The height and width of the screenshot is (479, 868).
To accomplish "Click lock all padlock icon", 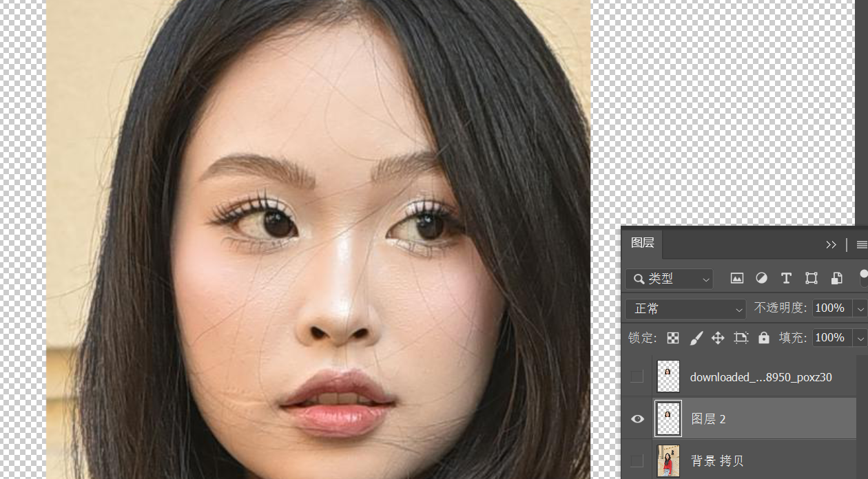I will pos(763,338).
